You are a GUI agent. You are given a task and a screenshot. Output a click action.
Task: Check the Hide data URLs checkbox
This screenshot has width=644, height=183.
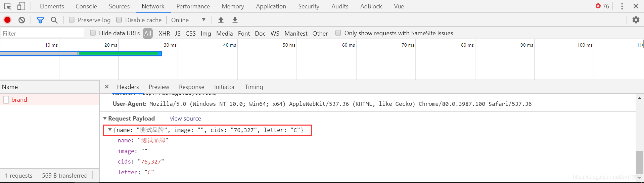pyautogui.click(x=93, y=33)
